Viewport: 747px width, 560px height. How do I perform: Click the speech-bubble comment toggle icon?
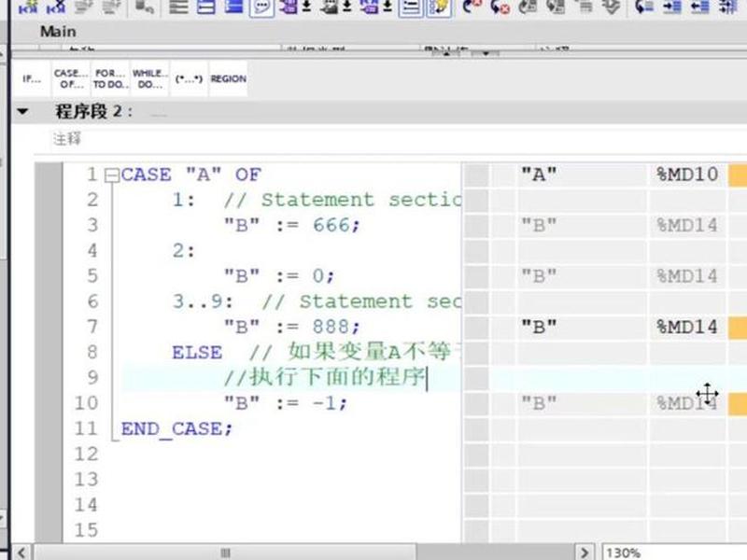[262, 7]
